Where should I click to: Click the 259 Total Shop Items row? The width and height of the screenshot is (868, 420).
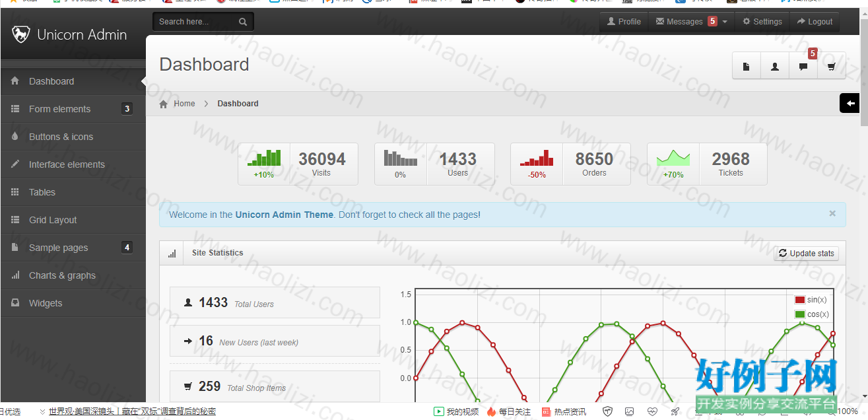[x=275, y=386]
